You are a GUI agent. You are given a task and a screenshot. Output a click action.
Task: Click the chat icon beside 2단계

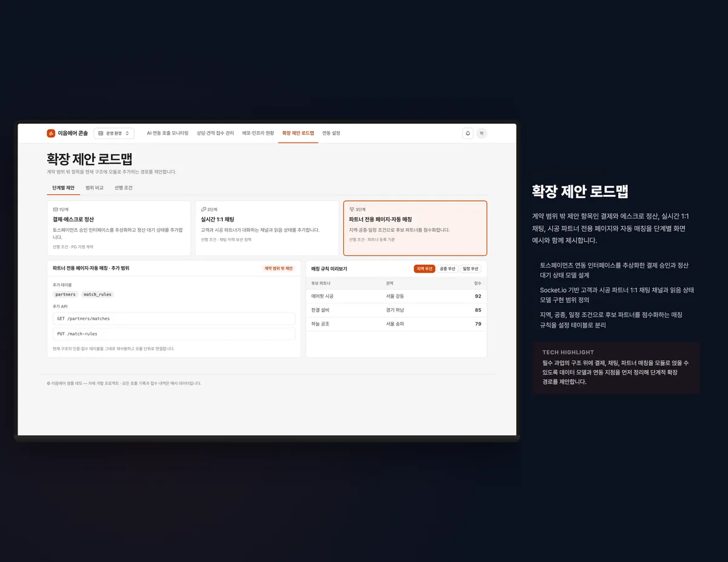[204, 209]
